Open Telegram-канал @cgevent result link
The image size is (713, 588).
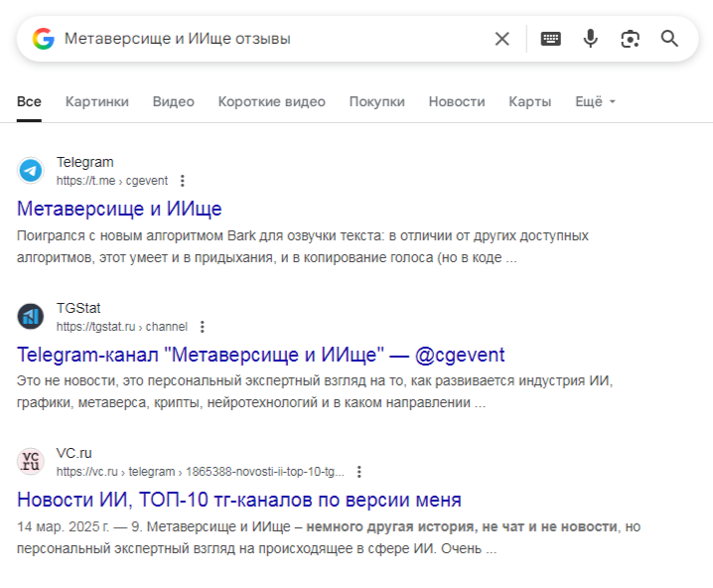point(260,355)
